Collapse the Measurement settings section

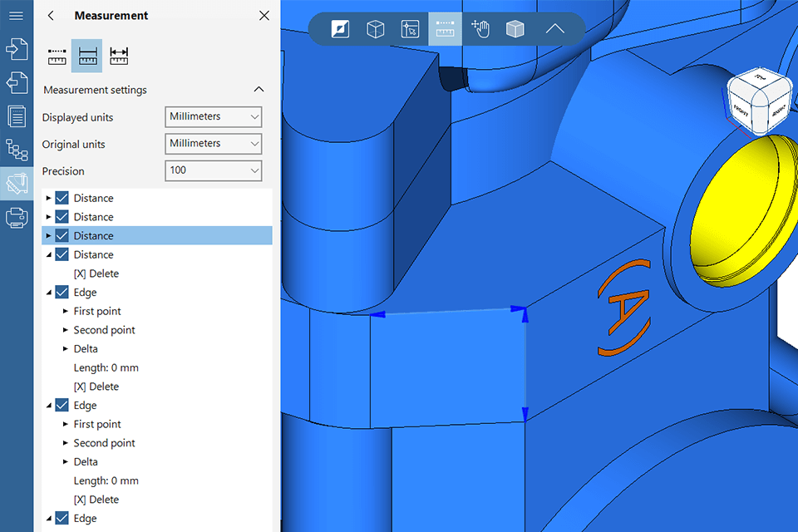pos(259,90)
